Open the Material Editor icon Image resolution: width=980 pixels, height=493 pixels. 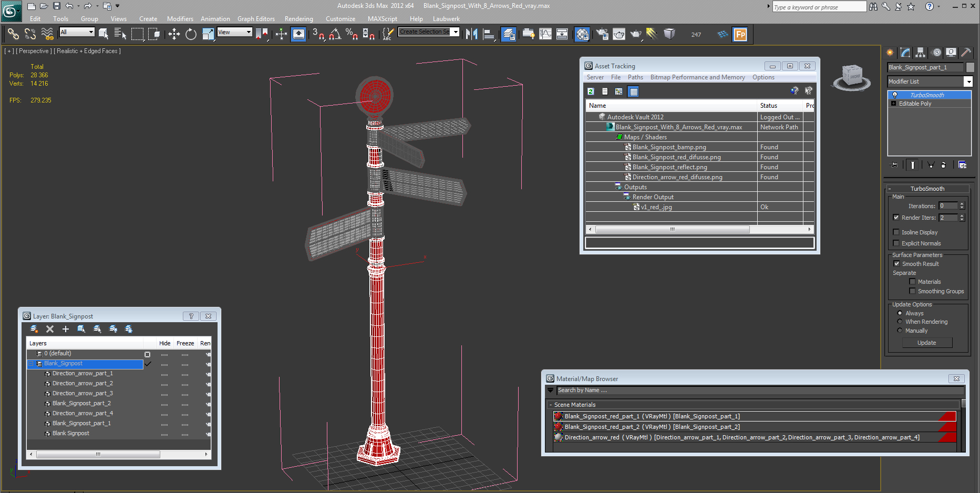click(x=582, y=34)
